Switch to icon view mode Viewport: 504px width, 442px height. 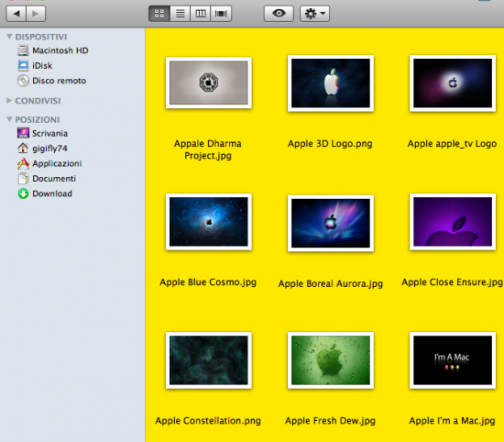pyautogui.click(x=159, y=14)
